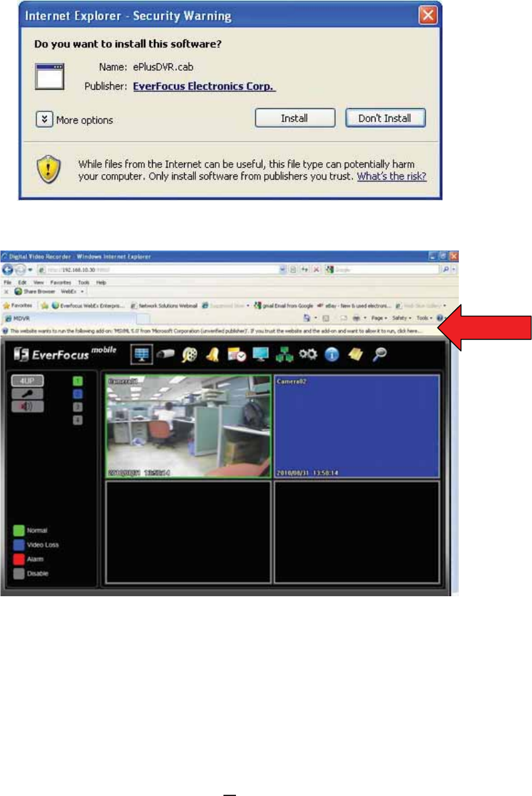532x796 pixels.
Task: Click the blue information icon
Action: (x=332, y=355)
